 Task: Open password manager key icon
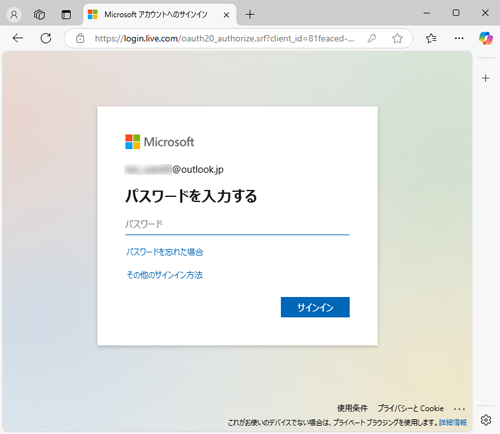pos(372,39)
